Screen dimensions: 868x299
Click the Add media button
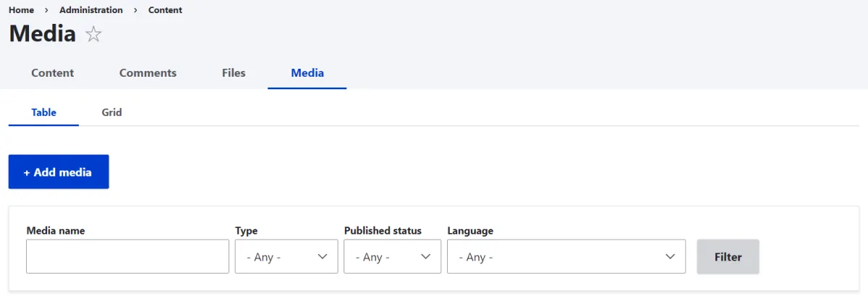tap(59, 172)
